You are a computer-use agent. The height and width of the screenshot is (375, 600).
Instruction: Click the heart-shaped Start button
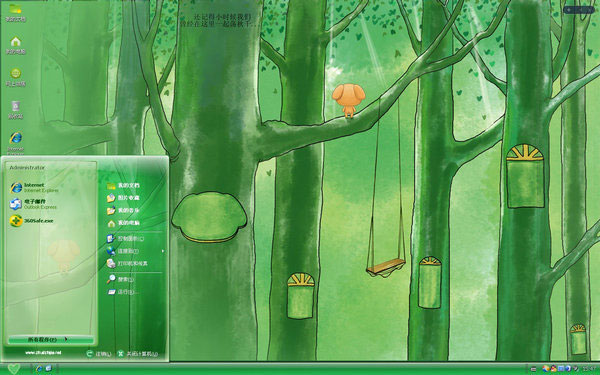(14, 368)
